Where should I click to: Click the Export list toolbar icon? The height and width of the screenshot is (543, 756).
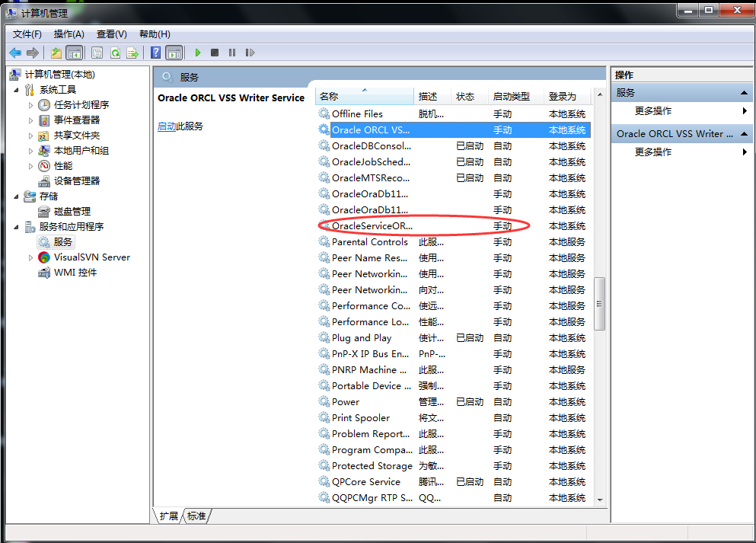tap(132, 53)
